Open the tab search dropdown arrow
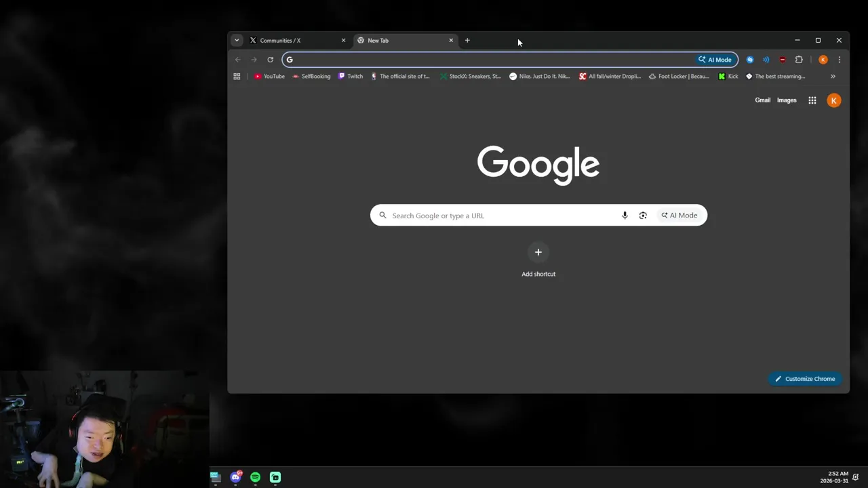This screenshot has height=488, width=868. [237, 41]
